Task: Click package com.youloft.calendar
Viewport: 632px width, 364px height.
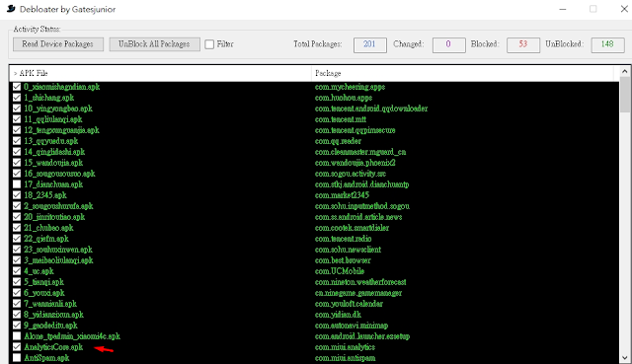Action: click(x=349, y=304)
